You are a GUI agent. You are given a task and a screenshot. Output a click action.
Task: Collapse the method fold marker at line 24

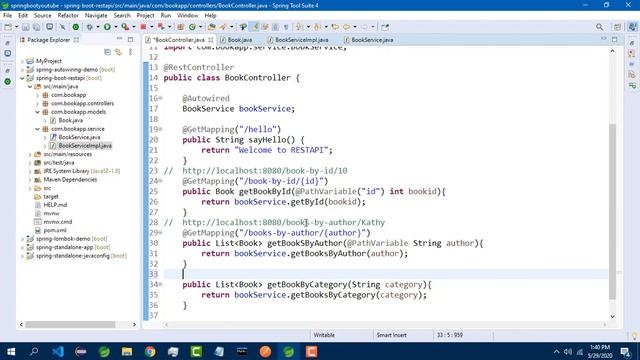160,181
